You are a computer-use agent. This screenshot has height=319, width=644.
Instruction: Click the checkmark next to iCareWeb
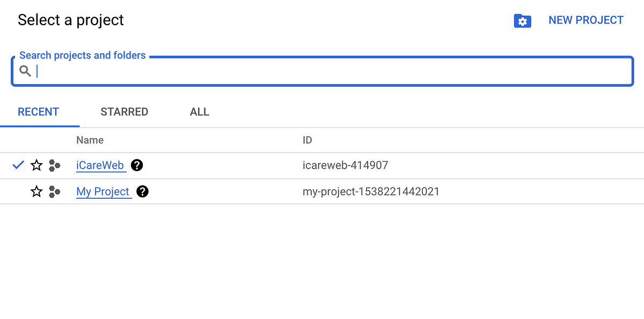click(18, 165)
